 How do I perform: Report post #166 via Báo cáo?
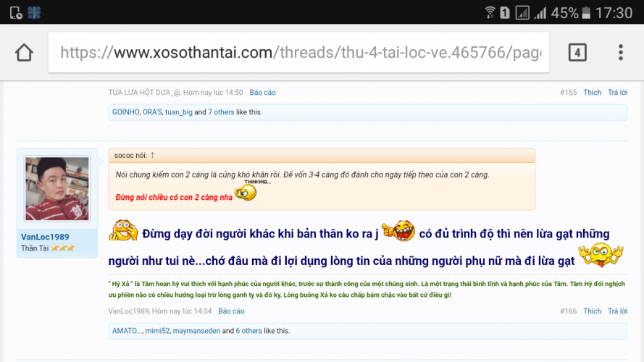(x=231, y=311)
